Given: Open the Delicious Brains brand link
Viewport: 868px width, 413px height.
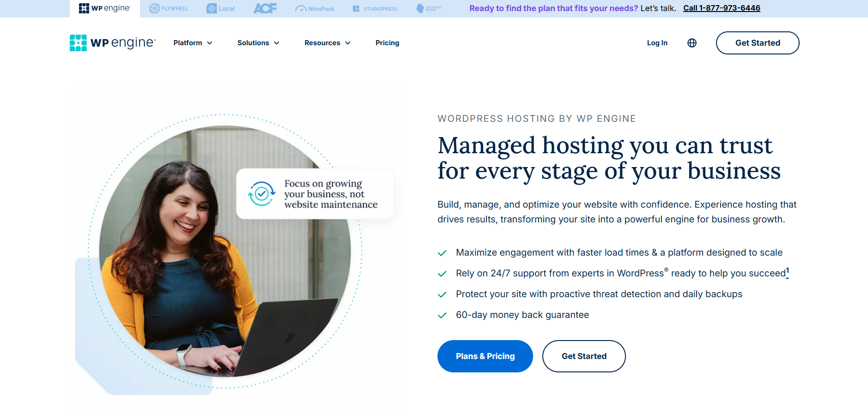Looking at the screenshot, I should pos(428,8).
